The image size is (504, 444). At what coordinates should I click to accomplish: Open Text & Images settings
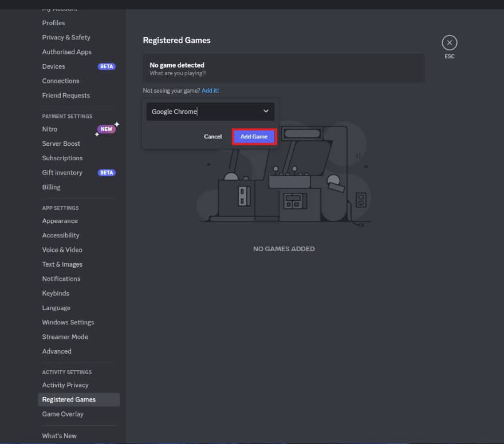coord(62,264)
